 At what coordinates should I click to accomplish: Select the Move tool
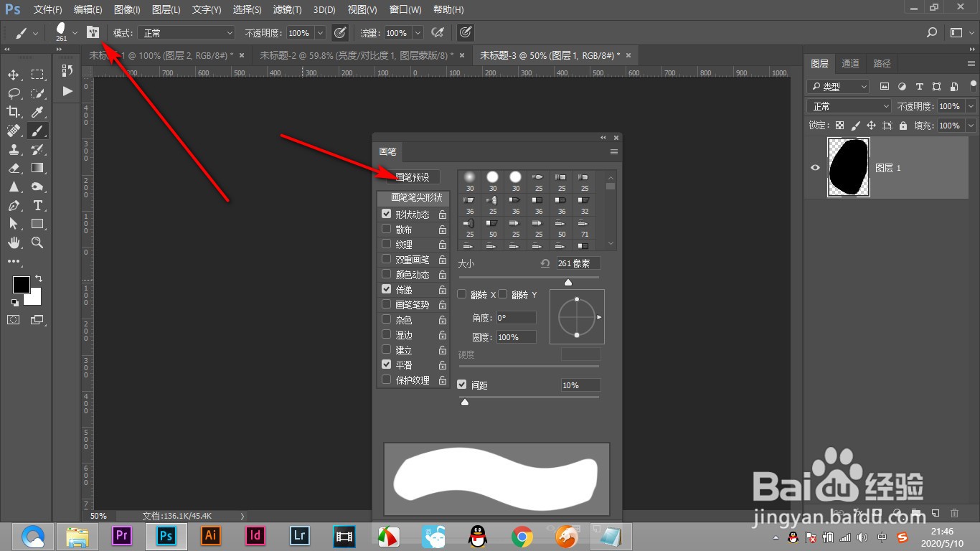pyautogui.click(x=14, y=75)
